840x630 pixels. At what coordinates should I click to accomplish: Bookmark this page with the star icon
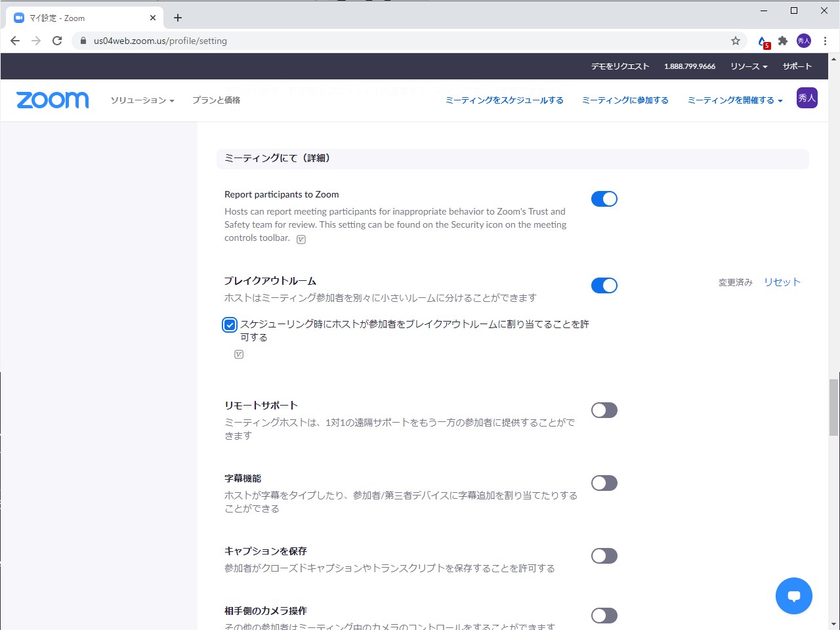pos(735,40)
